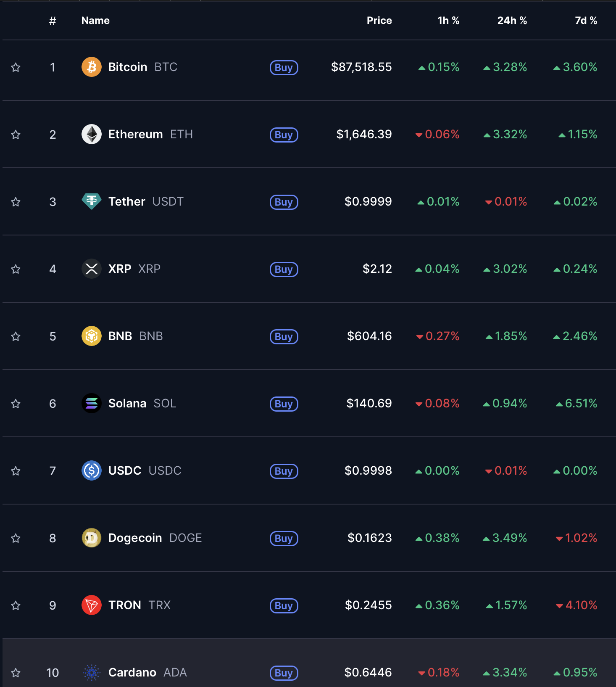Click the BNB coin logo
Screen dimensions: 616x687
click(x=91, y=336)
